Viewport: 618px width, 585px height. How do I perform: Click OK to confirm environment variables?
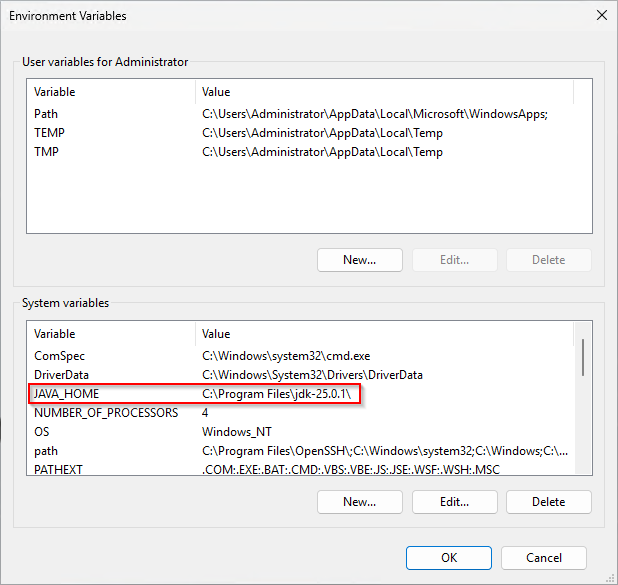click(449, 558)
